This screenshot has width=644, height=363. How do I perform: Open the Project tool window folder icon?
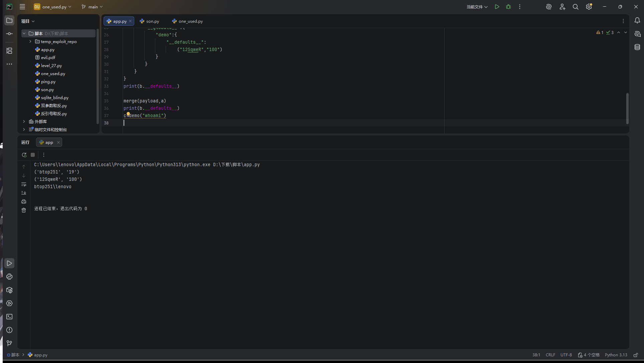[x=9, y=21]
